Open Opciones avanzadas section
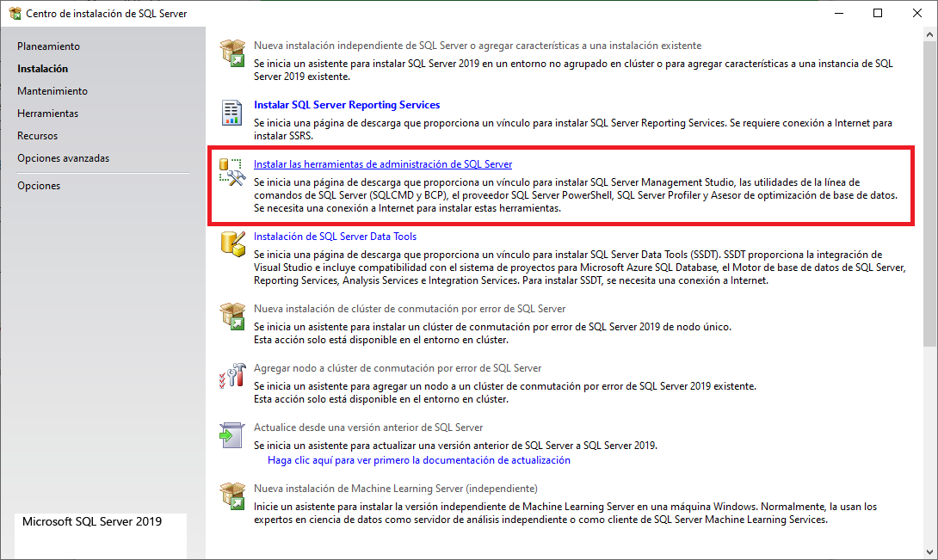938x560 pixels. click(64, 158)
